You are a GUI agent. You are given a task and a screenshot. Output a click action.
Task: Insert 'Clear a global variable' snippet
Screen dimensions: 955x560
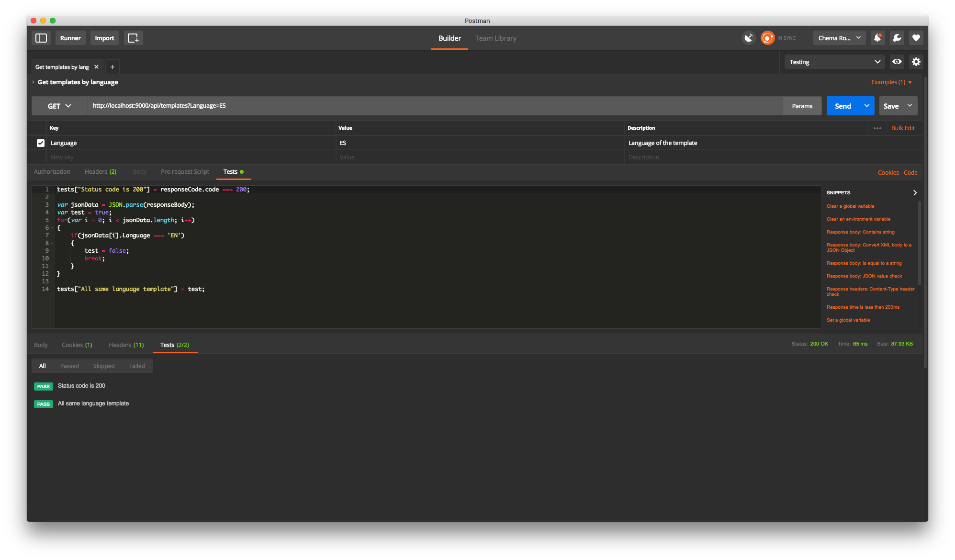850,206
